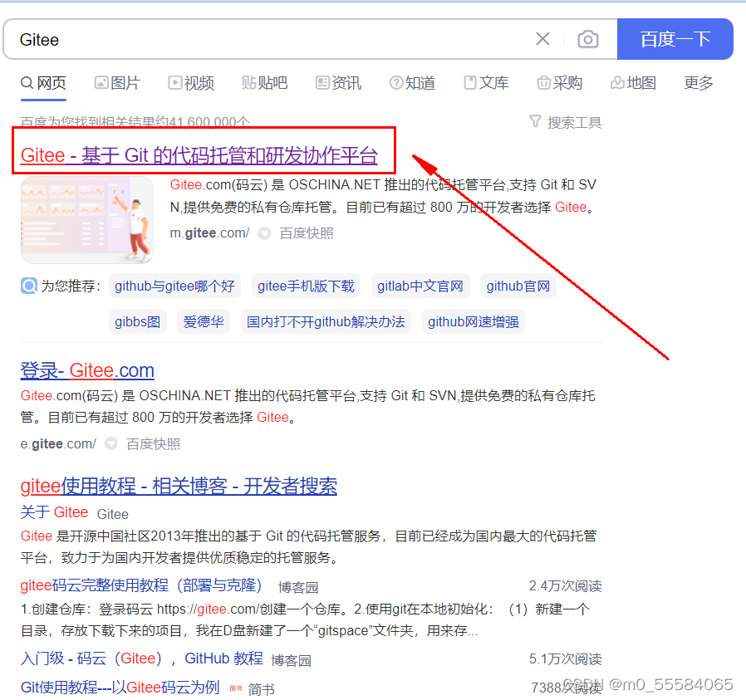
Task: Click the Gitee result thumbnail image
Action: 87,220
